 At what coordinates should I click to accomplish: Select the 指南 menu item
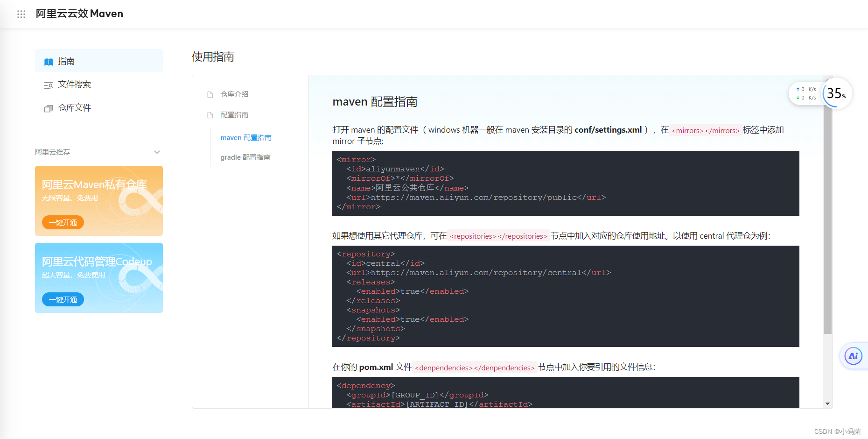[99, 61]
